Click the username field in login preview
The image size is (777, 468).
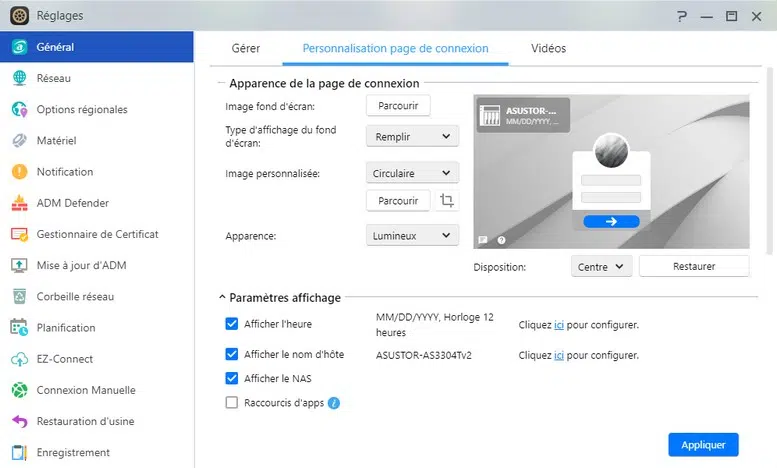611,180
